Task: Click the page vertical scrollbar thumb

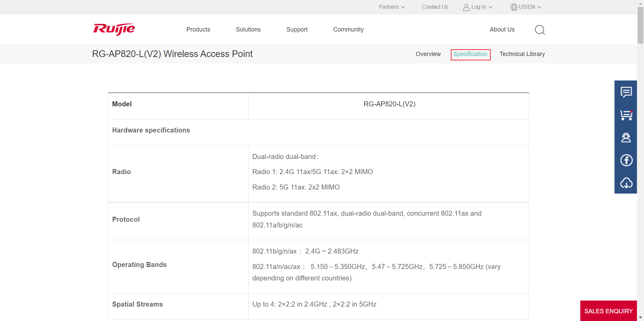Action: 640,25
